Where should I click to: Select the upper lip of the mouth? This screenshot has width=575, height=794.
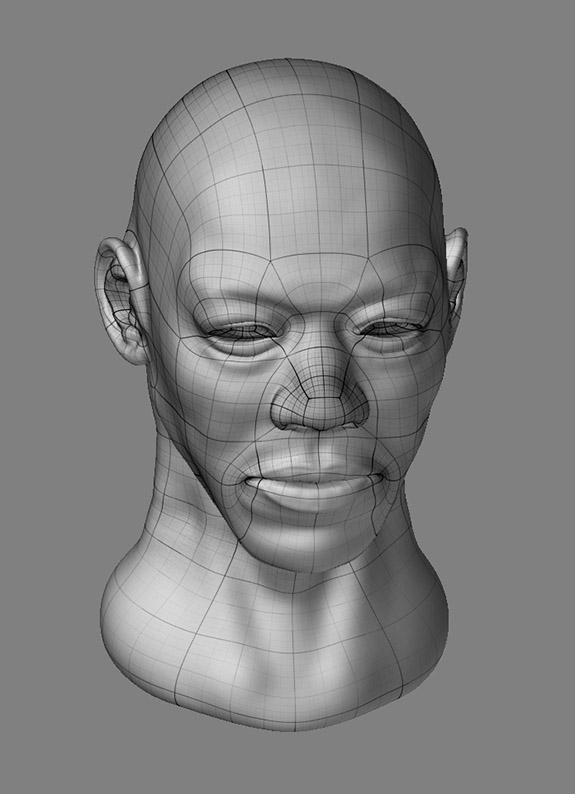pyautogui.click(x=314, y=463)
